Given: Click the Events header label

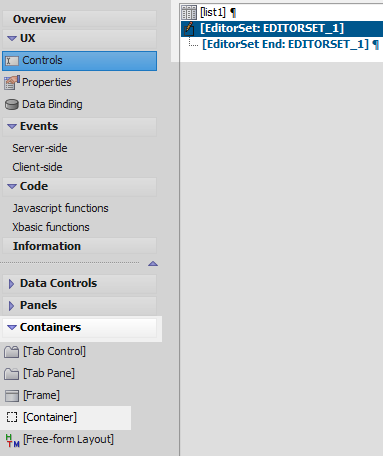Looking at the screenshot, I should pos(39,126).
